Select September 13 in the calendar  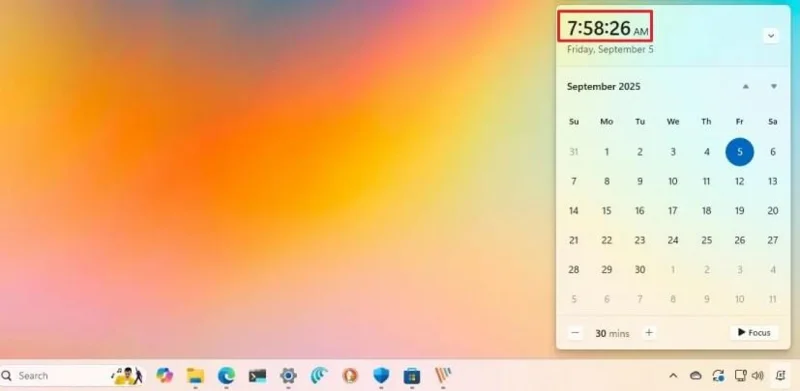[x=772, y=181]
